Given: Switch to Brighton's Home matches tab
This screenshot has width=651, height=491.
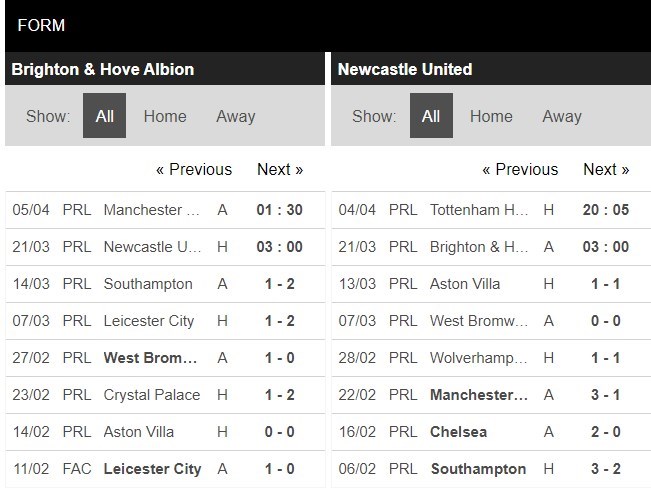Looking at the screenshot, I should click(165, 116).
